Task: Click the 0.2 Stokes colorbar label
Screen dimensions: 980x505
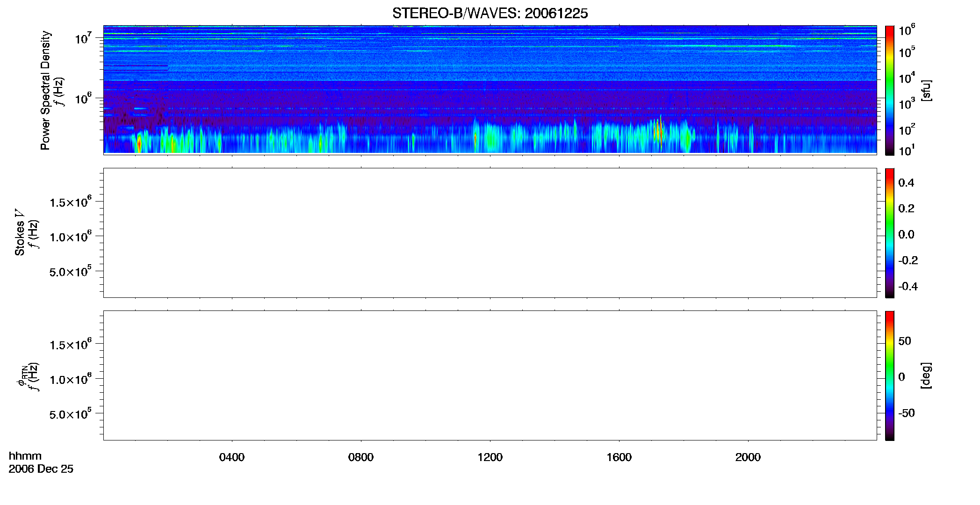Action: click(906, 209)
